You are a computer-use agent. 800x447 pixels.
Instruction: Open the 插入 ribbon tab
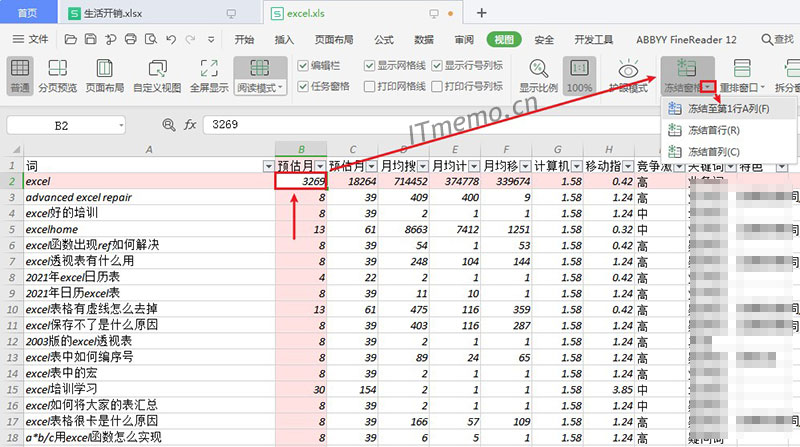(284, 39)
